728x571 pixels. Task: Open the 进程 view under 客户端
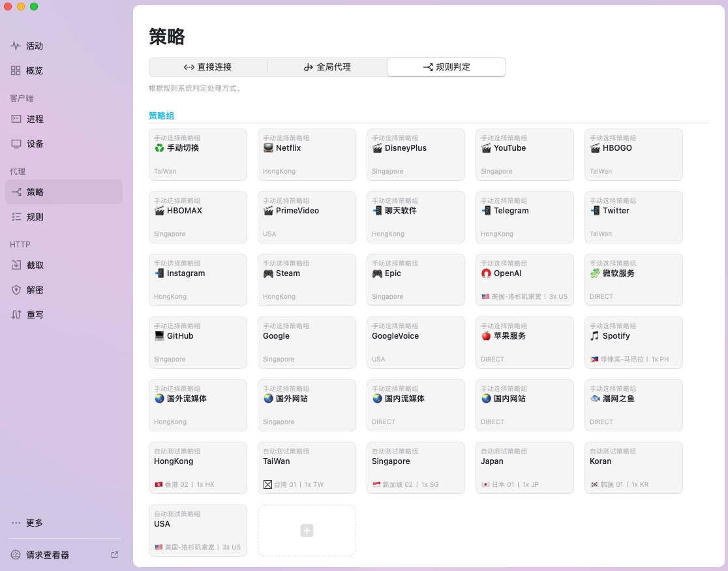point(34,119)
